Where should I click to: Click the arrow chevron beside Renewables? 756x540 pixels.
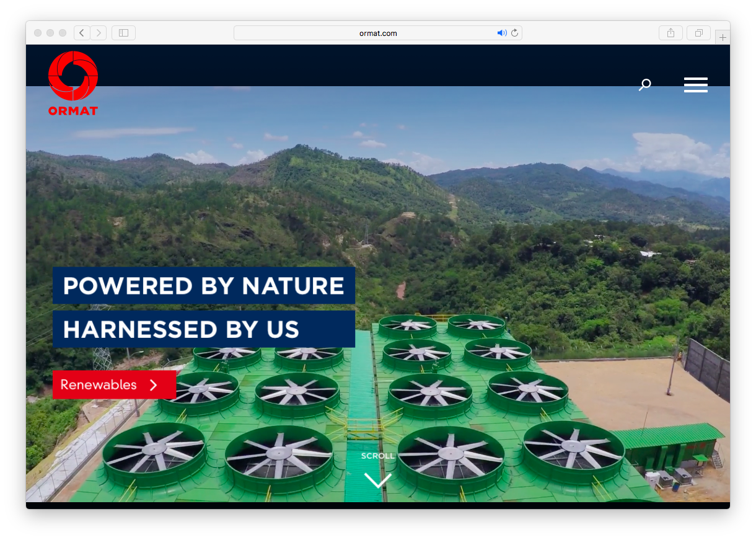pyautogui.click(x=154, y=385)
